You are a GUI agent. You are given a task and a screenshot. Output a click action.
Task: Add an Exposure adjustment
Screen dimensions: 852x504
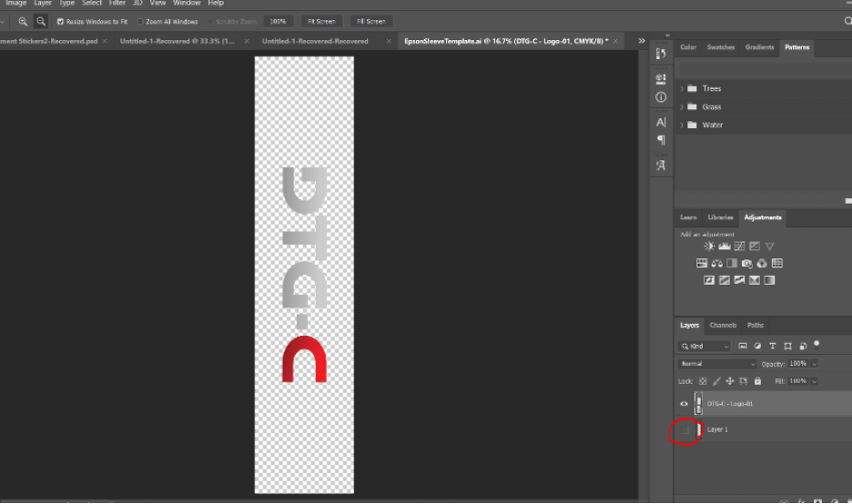coord(755,246)
